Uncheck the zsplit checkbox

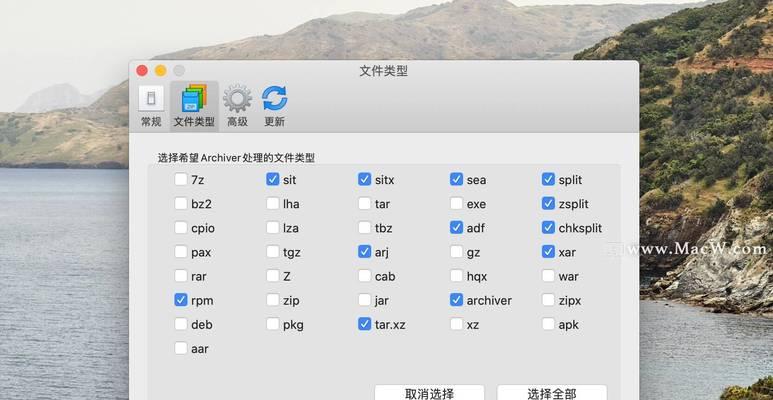[548, 204]
